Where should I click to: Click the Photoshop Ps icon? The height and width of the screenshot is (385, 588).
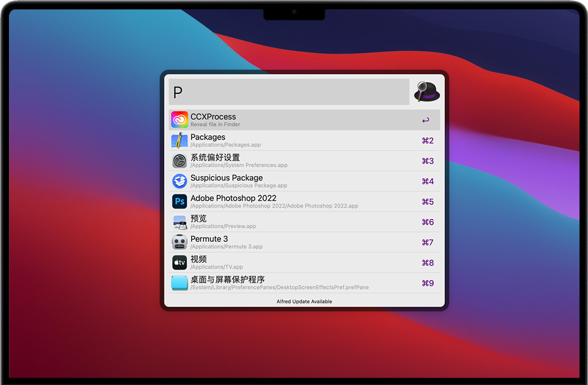[x=180, y=201]
